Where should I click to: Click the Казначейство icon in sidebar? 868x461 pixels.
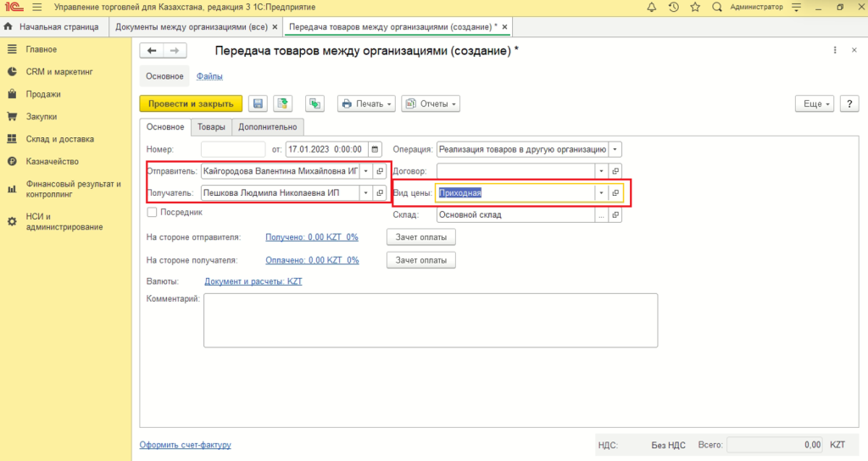pyautogui.click(x=12, y=162)
